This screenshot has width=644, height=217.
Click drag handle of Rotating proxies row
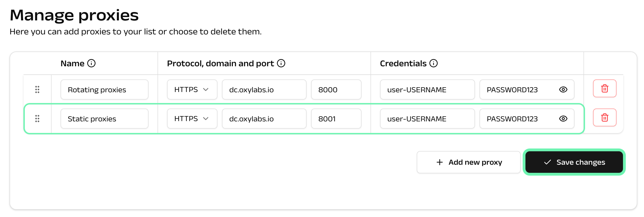(37, 89)
